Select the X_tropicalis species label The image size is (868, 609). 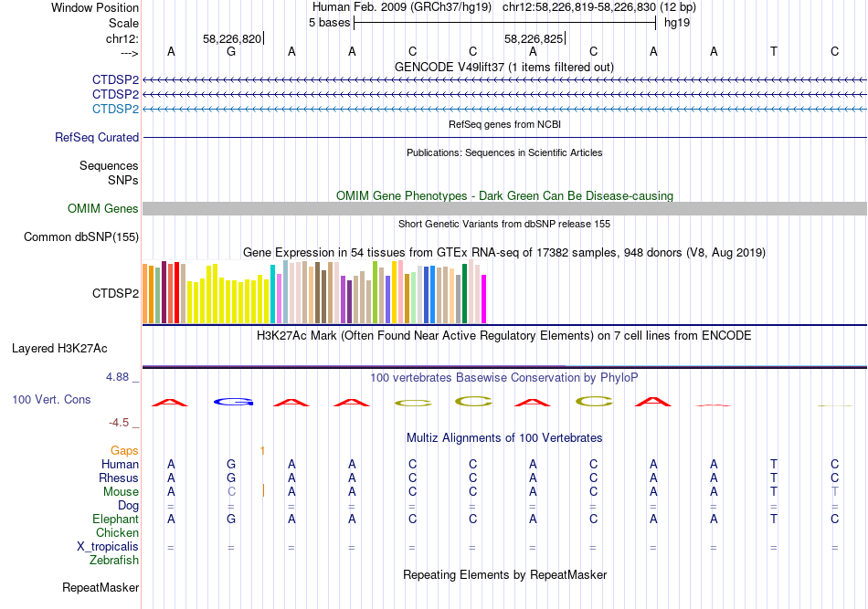(x=108, y=547)
